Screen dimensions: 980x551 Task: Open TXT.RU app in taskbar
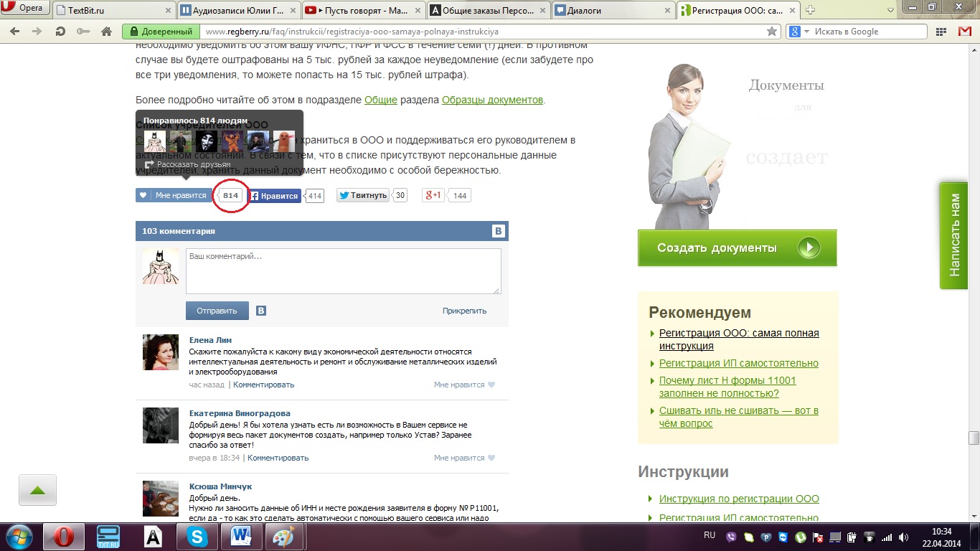(x=108, y=537)
